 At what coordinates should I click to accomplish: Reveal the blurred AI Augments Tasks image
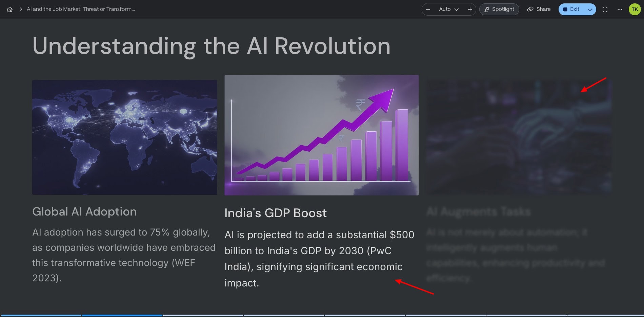519,137
